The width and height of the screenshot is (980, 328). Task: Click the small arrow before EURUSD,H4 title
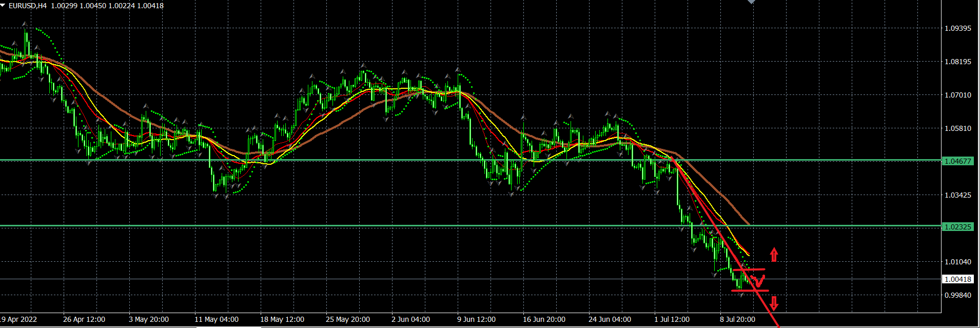3,6
